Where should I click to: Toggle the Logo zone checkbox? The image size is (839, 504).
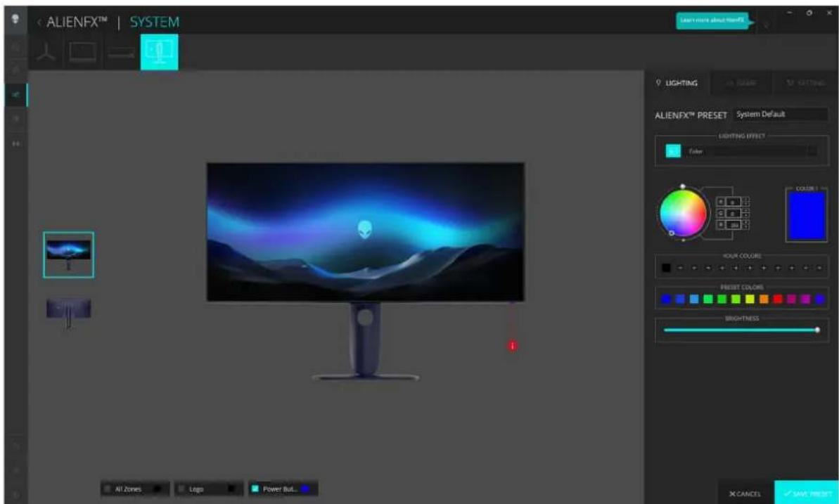click(x=181, y=489)
